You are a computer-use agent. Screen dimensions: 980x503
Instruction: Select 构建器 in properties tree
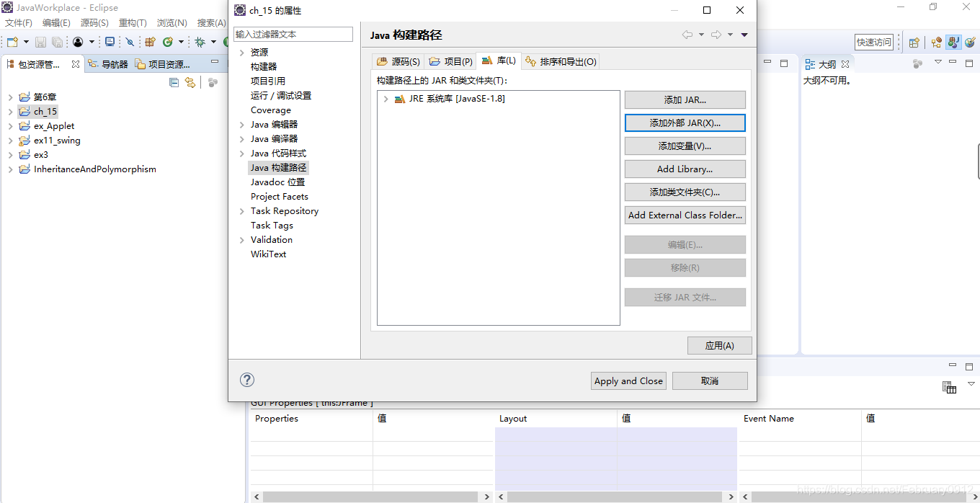coord(264,66)
